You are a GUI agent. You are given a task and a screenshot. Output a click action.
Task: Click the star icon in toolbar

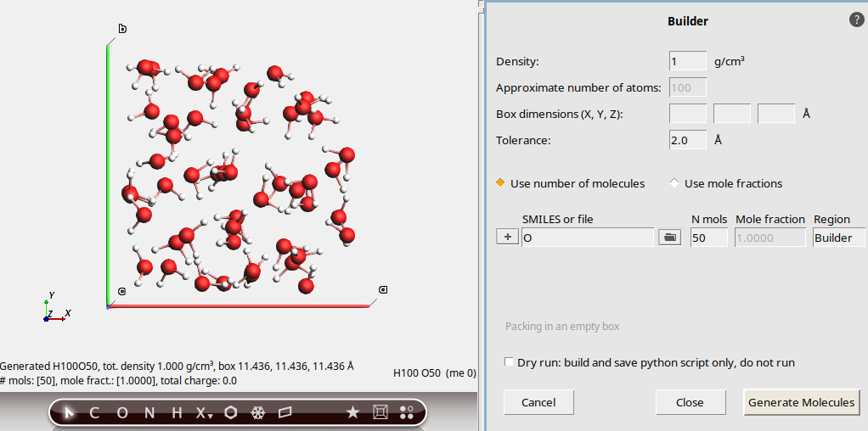tap(352, 413)
